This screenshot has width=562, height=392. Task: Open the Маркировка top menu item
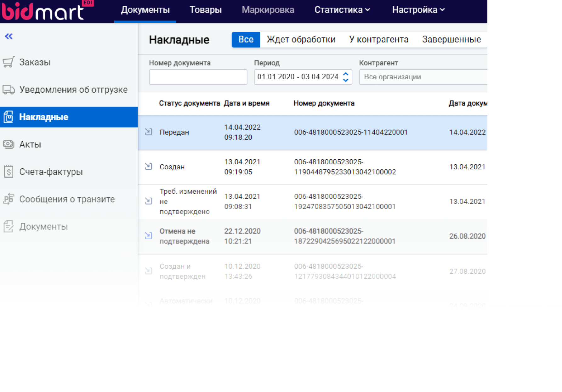[x=268, y=10]
